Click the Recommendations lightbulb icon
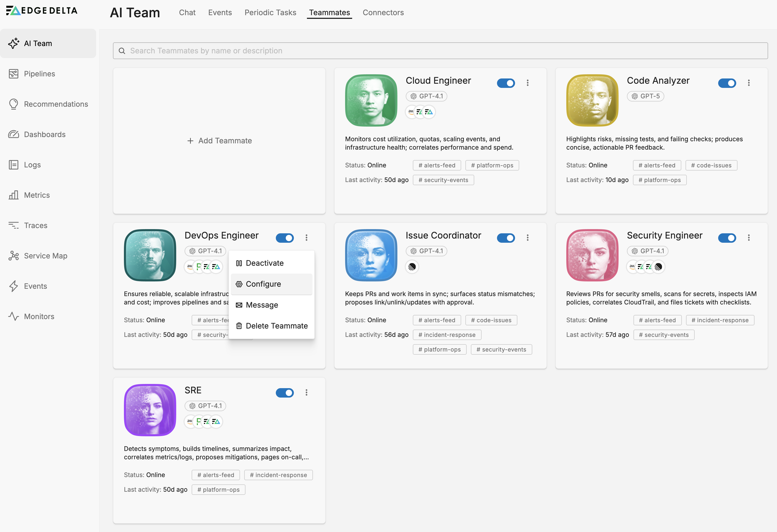This screenshot has width=777, height=532. click(x=13, y=104)
